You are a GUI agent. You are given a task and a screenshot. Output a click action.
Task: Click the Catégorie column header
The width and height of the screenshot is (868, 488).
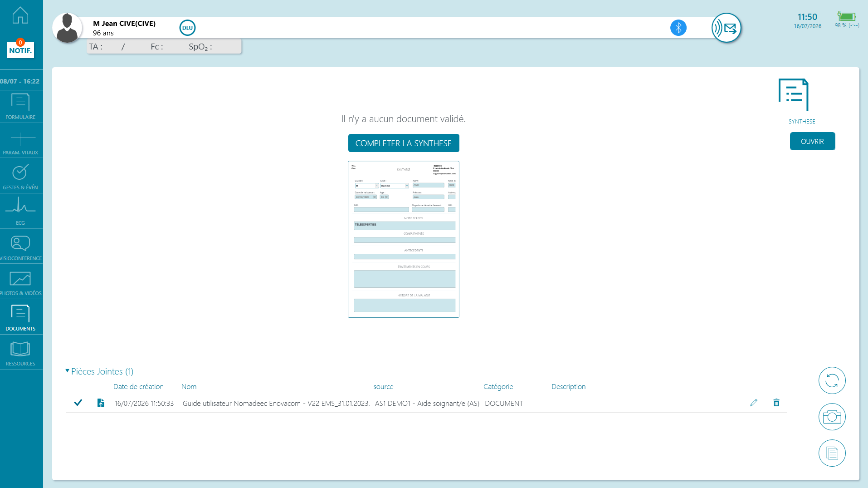[x=498, y=386]
